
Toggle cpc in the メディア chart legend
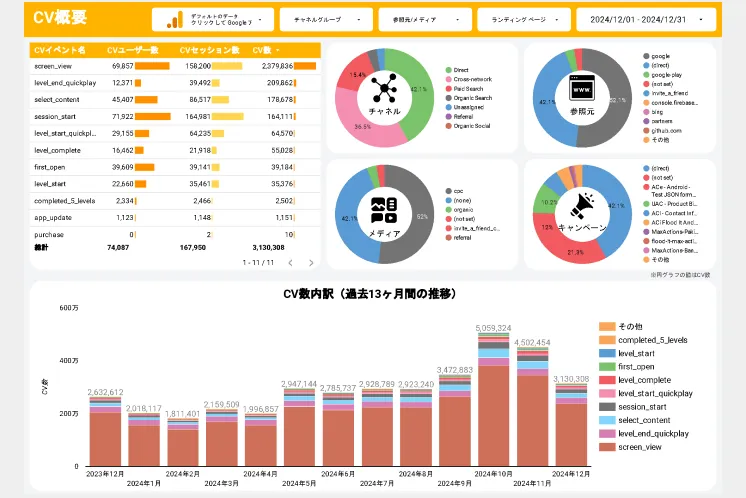461,190
